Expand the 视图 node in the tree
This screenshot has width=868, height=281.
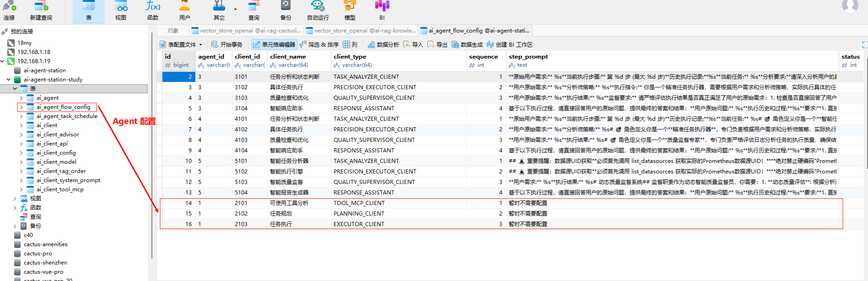pos(15,199)
